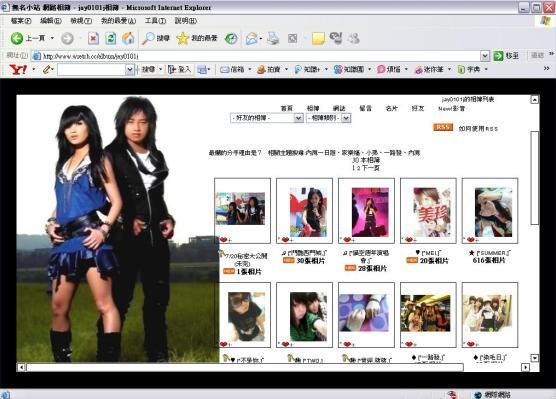
Task: Click the 移至 Go button
Action: pos(506,56)
